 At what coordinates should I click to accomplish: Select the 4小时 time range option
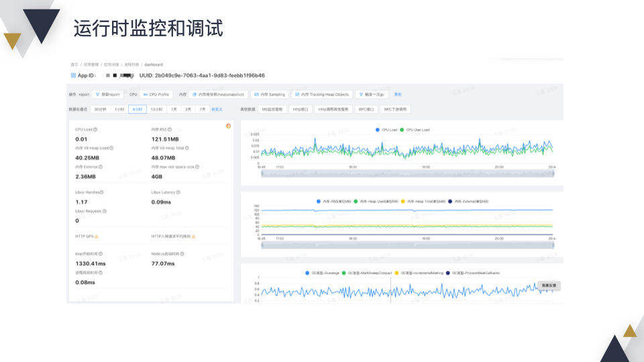click(x=137, y=109)
